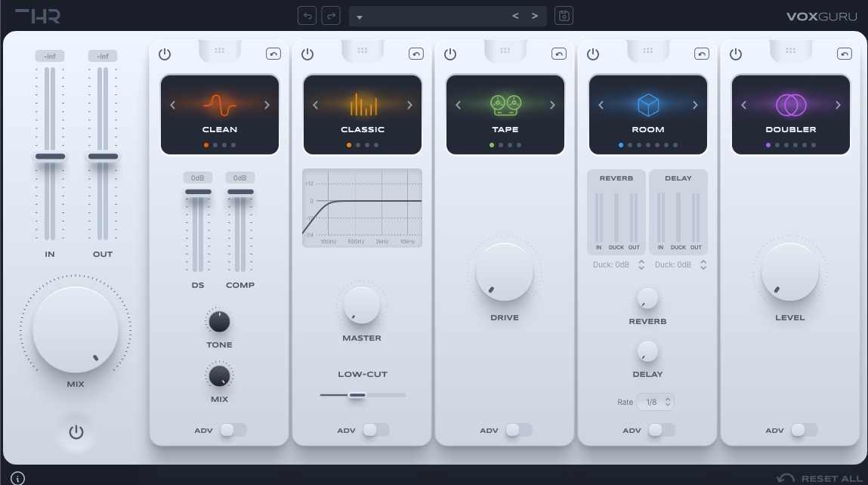Screen dimensions: 868x485
Task: Click the Tape DRIVE knob
Action: pyautogui.click(x=504, y=272)
